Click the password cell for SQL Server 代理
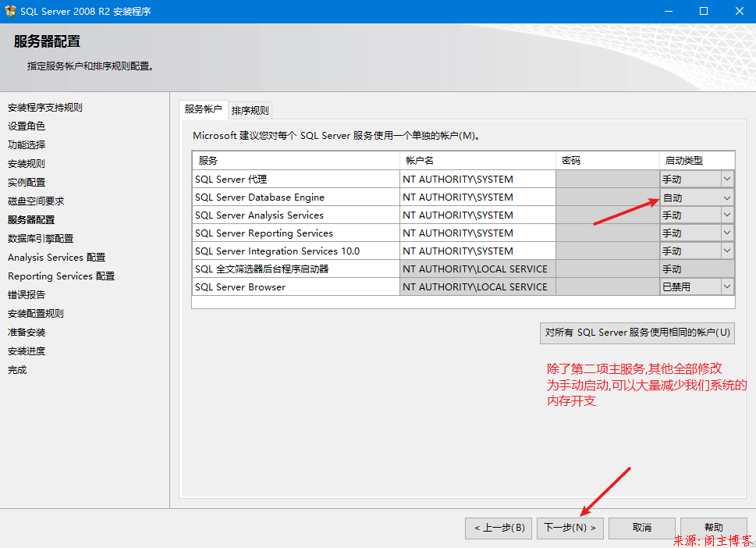This screenshot has width=756, height=548. click(608, 179)
